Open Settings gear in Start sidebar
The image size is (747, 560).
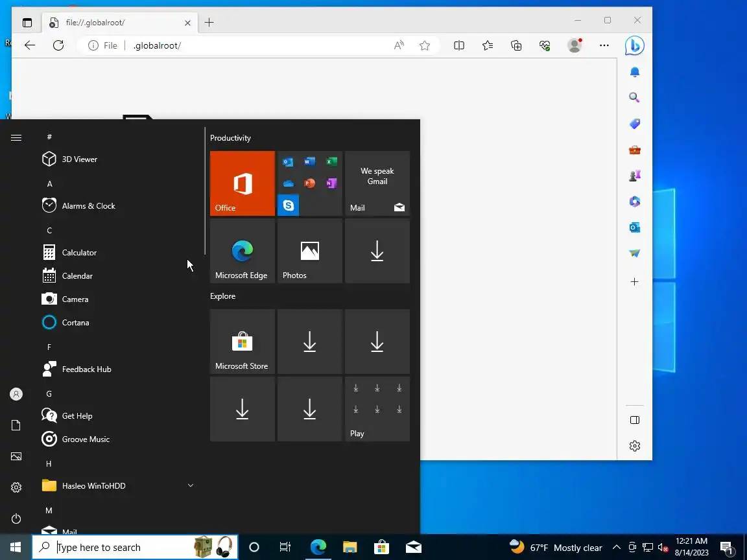pyautogui.click(x=16, y=487)
